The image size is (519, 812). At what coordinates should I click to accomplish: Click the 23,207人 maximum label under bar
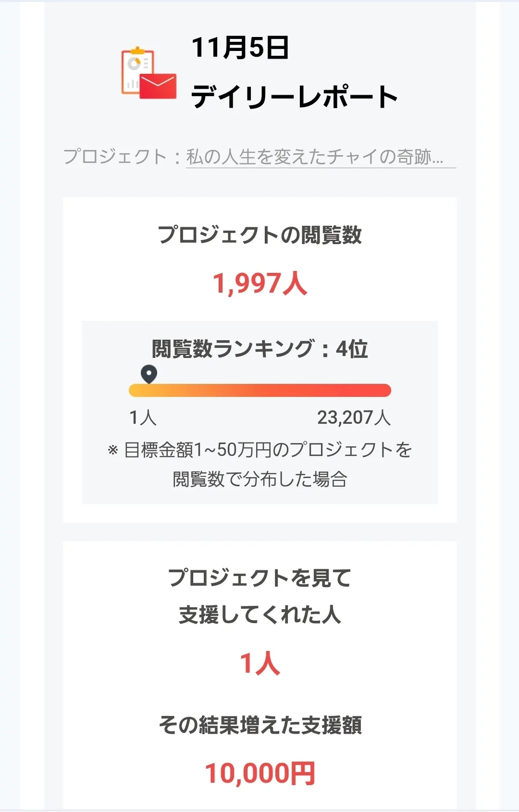tap(354, 418)
